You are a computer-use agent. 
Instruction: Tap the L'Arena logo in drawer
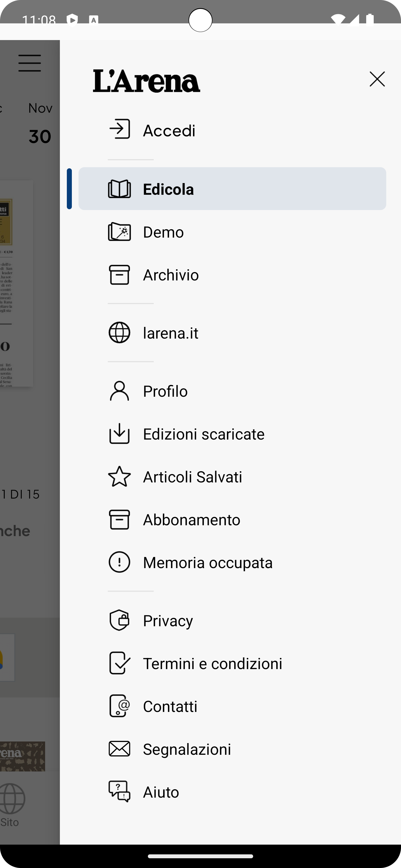[x=146, y=81]
